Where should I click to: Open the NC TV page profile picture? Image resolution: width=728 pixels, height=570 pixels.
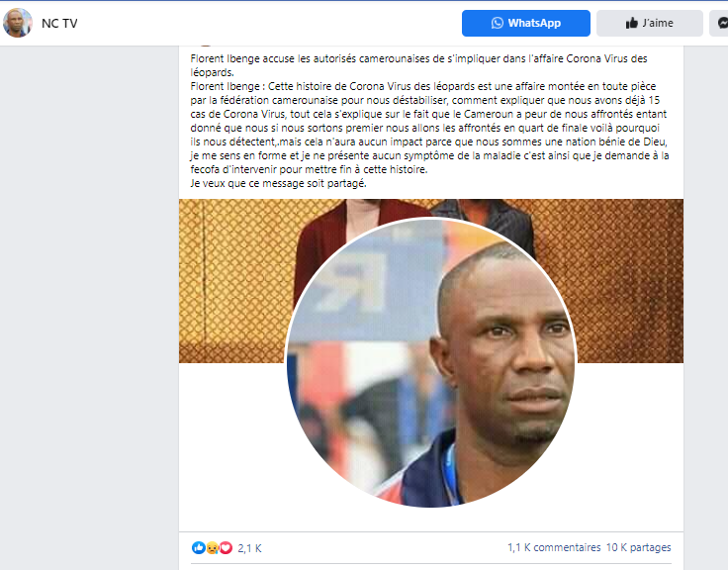[x=18, y=23]
